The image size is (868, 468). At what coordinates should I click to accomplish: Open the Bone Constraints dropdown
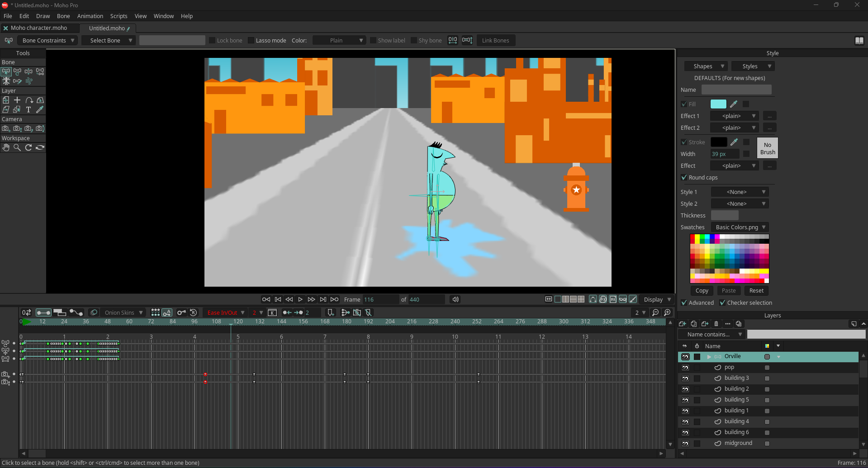pyautogui.click(x=48, y=40)
